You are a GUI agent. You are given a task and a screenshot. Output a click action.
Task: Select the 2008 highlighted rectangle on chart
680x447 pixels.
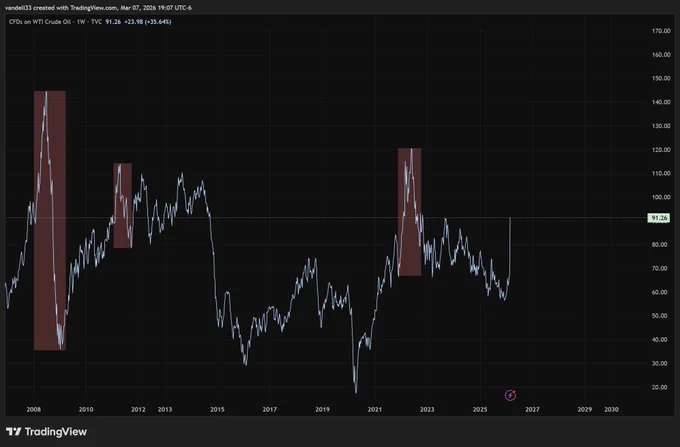tap(50, 221)
